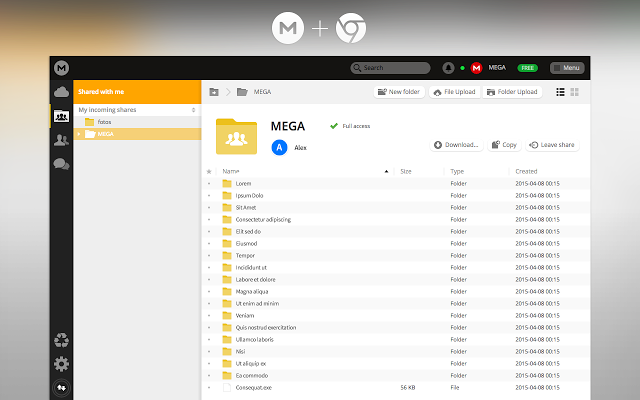
Task: Click the Copy button
Action: [504, 145]
